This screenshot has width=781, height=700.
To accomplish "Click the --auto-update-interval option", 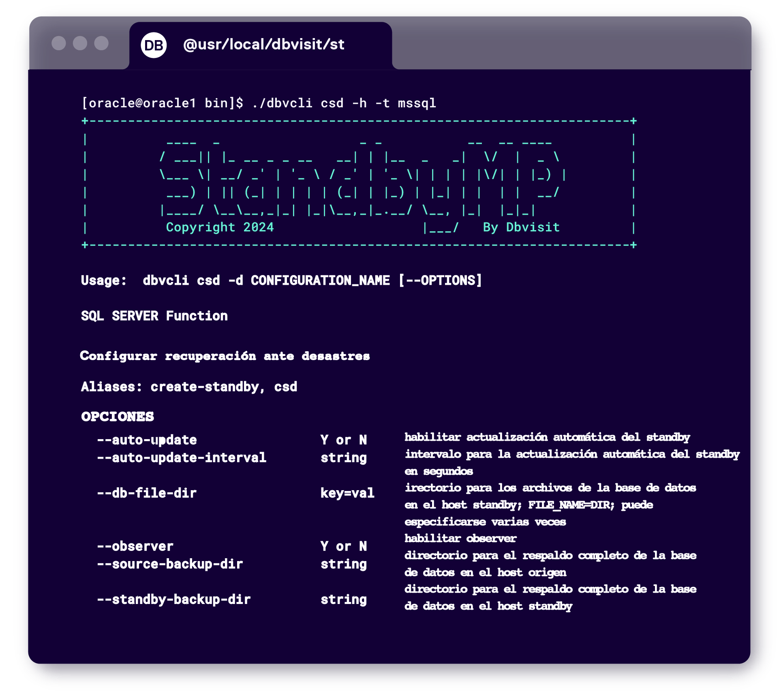I will pyautogui.click(x=182, y=458).
